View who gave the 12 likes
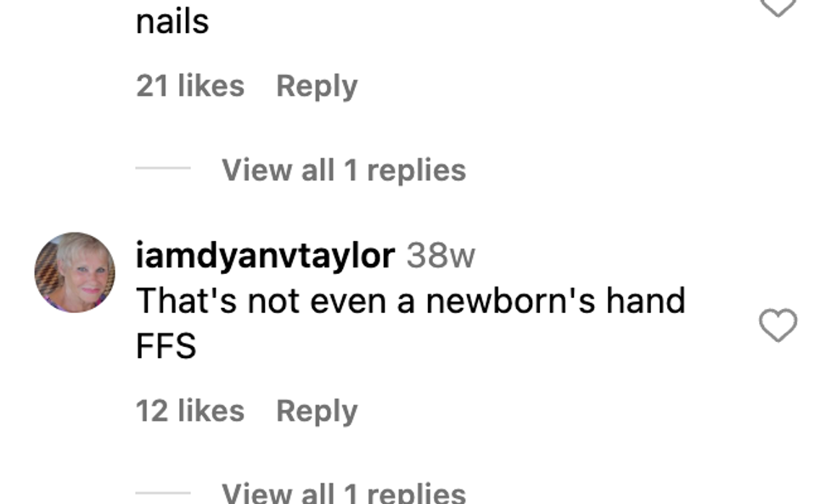This screenshot has height=504, width=832. [190, 411]
